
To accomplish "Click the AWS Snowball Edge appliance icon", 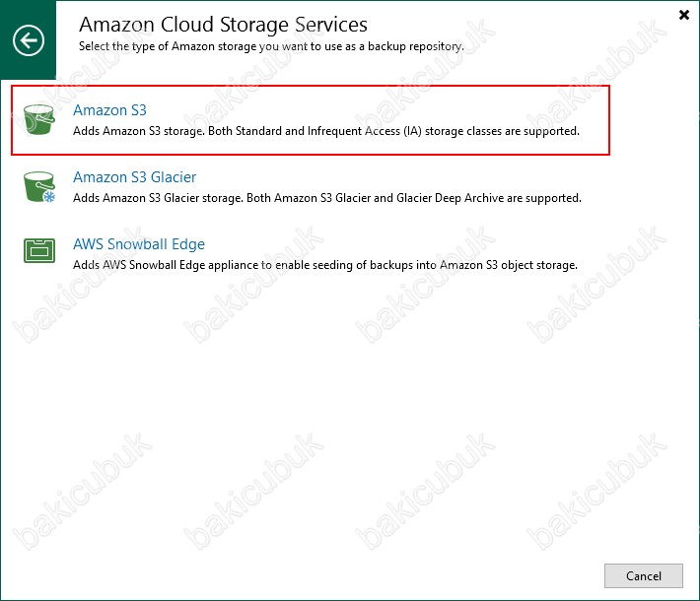I will pos(39,250).
